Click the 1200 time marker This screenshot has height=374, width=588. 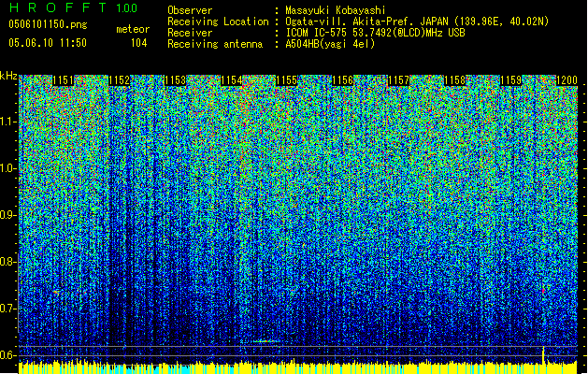tap(566, 80)
